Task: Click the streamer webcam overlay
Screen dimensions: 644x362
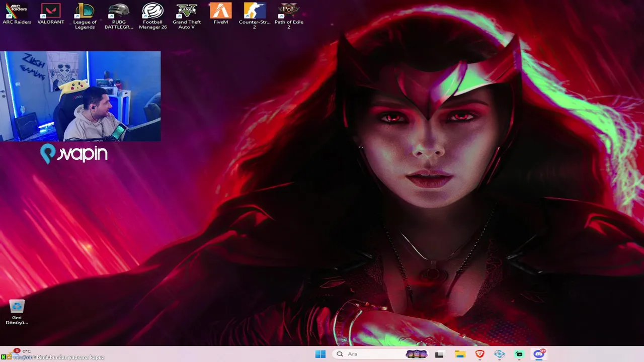Action: [x=80, y=96]
